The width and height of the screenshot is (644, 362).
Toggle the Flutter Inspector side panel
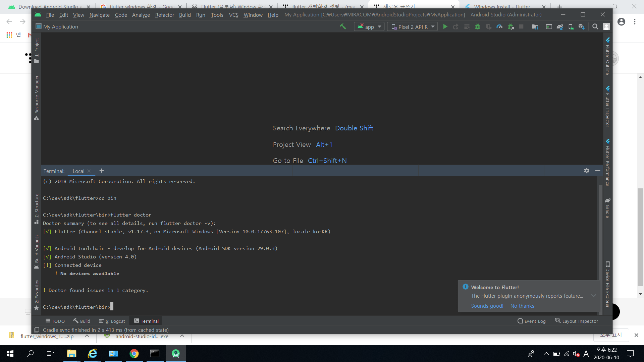pos(607,107)
